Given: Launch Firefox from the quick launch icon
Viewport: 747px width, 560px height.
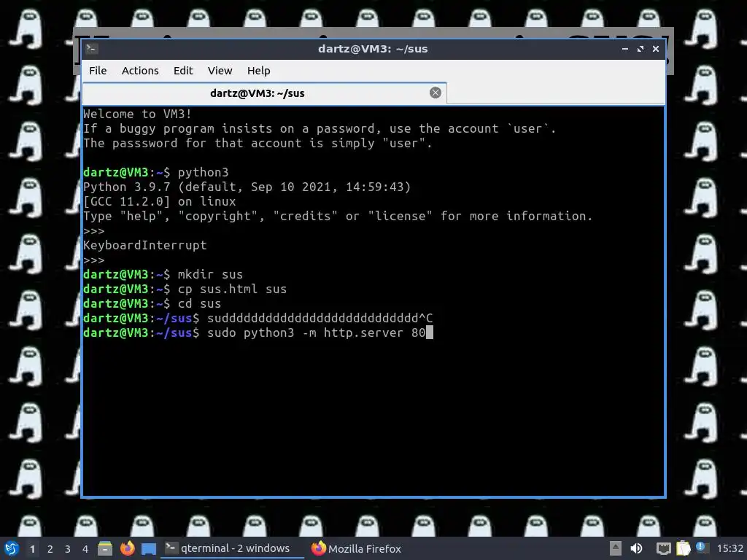Looking at the screenshot, I should [127, 548].
